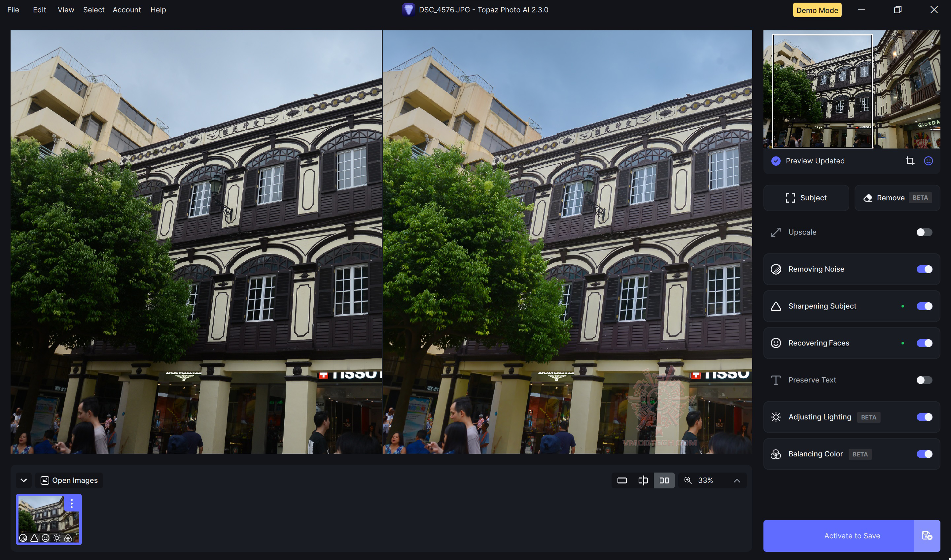Viewport: 951px width, 560px height.
Task: Turn on Preserve Text switch
Action: pyautogui.click(x=924, y=380)
